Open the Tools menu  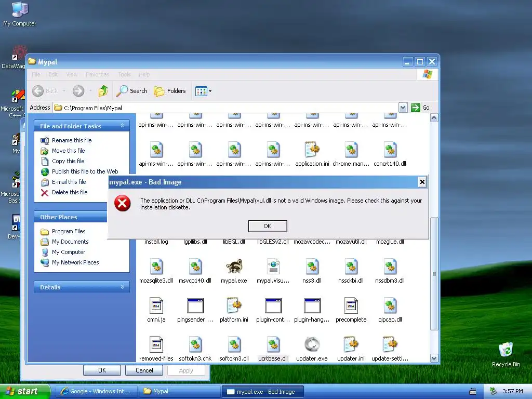pyautogui.click(x=124, y=74)
